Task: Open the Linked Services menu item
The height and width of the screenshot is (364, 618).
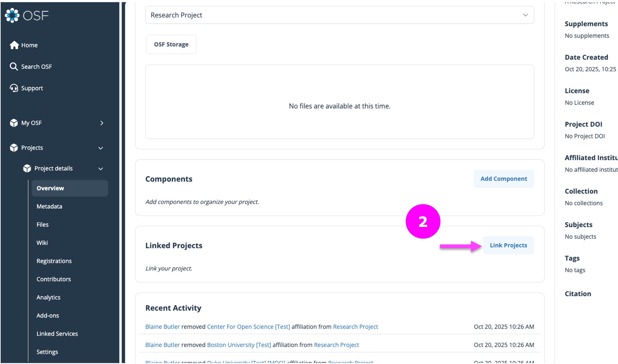Action: [x=57, y=334]
